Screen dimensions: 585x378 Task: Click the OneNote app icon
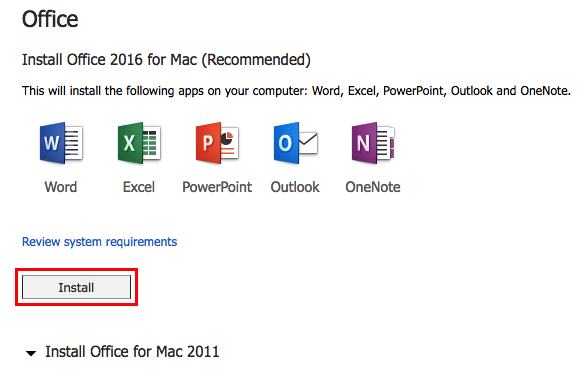pos(373,143)
